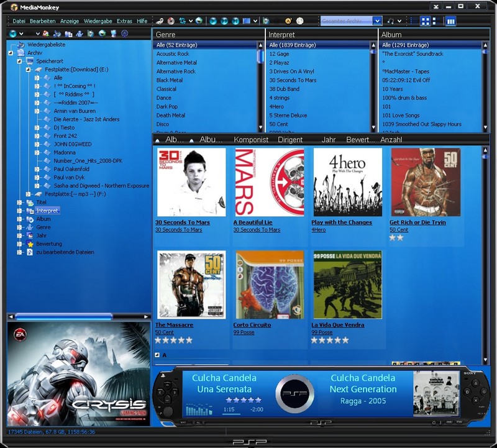Screen dimensions: 497x448
Task: Expand the Madonna folder node
Action: coord(37,152)
